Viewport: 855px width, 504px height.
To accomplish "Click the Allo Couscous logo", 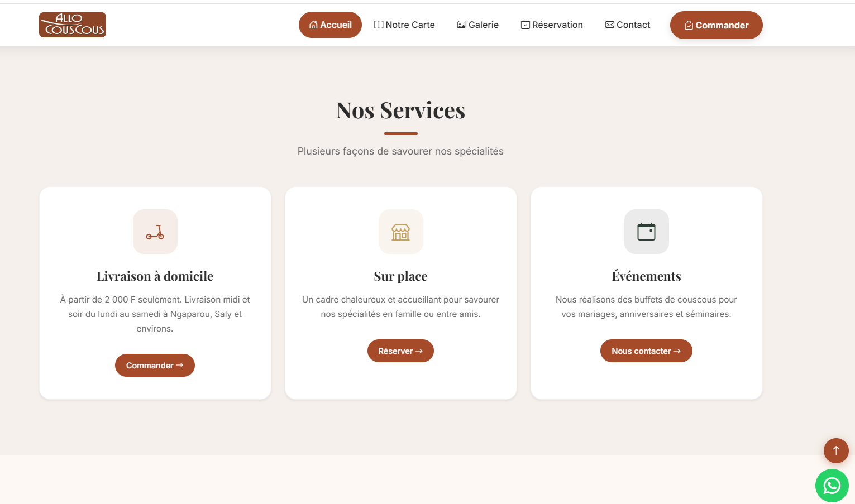I will (x=73, y=25).
